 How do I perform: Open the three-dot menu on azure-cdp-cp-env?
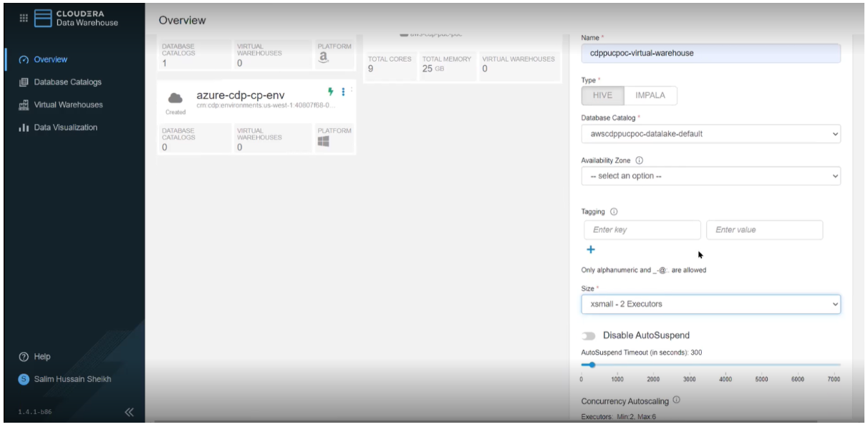(x=343, y=91)
